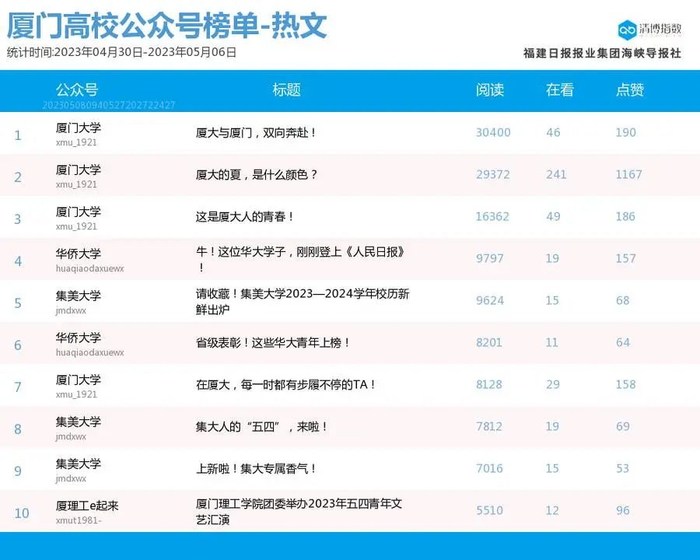Click the likes value 186
The height and width of the screenshot is (560, 700).
click(x=625, y=217)
